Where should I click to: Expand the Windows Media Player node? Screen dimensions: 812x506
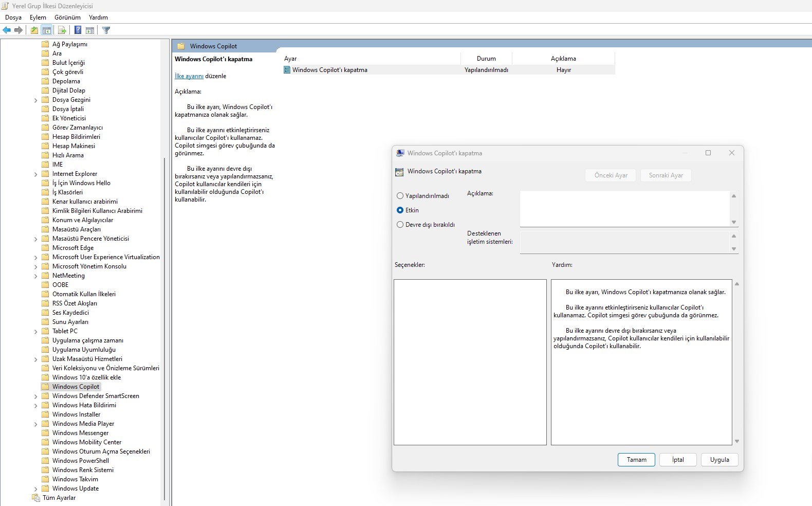point(35,424)
